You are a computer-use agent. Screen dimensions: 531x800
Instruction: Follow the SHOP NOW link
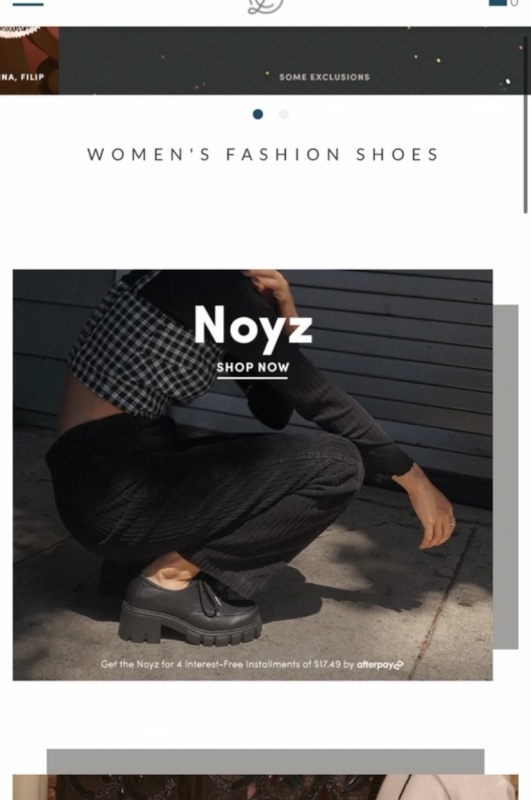pyautogui.click(x=252, y=368)
